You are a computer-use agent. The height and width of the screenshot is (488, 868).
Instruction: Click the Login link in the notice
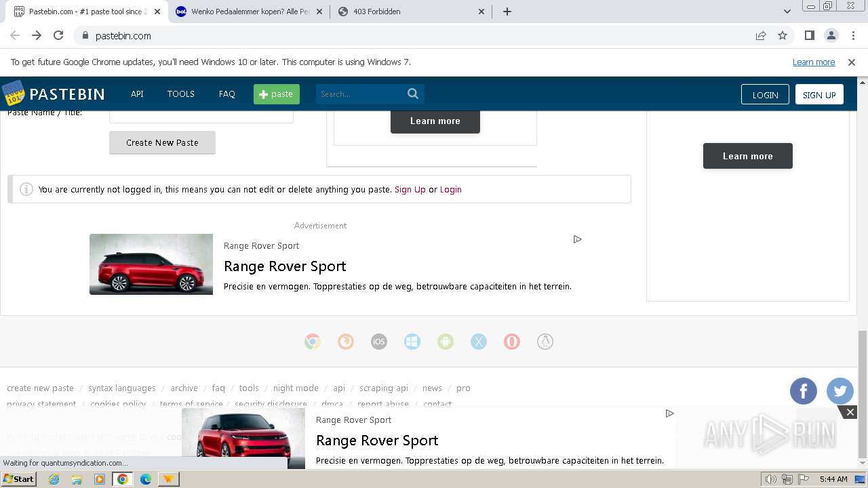tap(451, 190)
